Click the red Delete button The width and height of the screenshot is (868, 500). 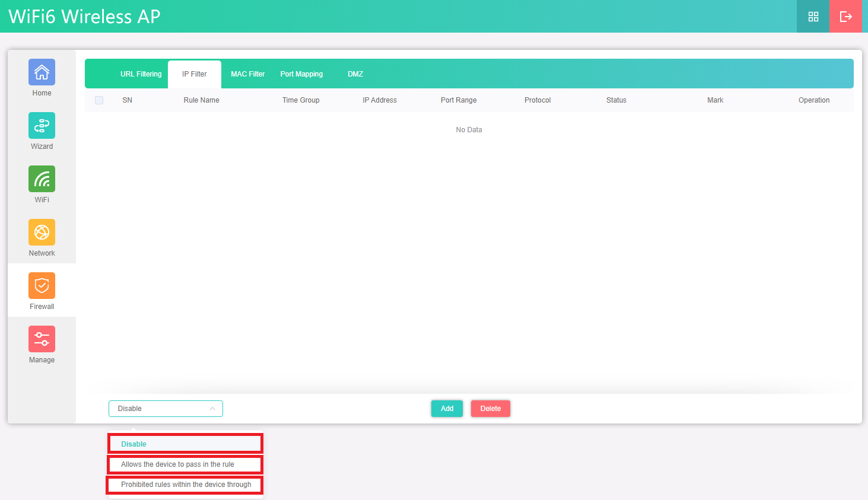point(490,409)
